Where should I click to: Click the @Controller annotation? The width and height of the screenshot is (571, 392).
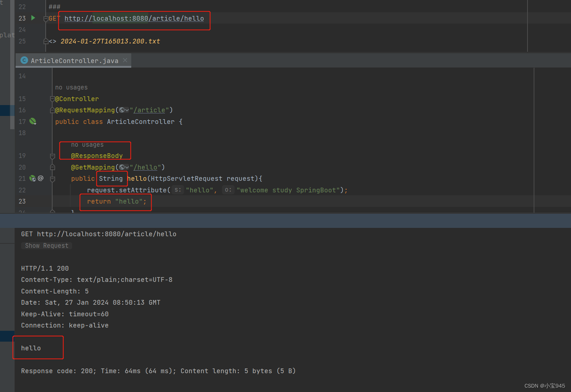click(x=77, y=99)
